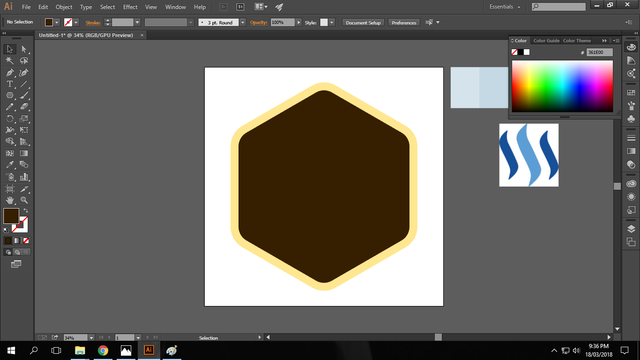Change the screen mode
640x360 pixels.
(x=16, y=264)
